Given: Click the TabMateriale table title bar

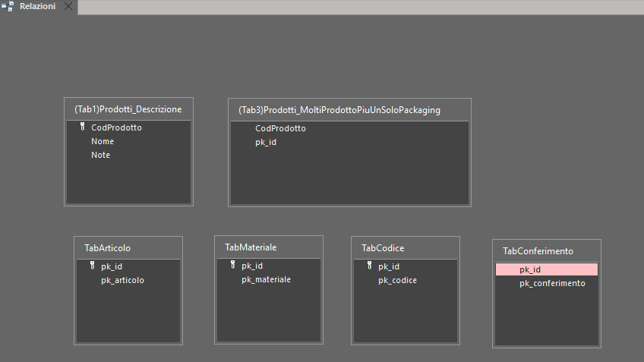Looking at the screenshot, I should click(x=269, y=247).
